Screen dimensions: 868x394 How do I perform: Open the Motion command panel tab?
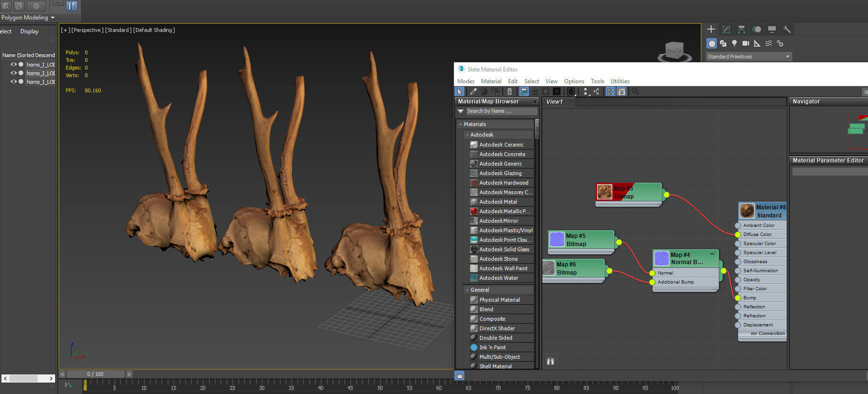[757, 29]
